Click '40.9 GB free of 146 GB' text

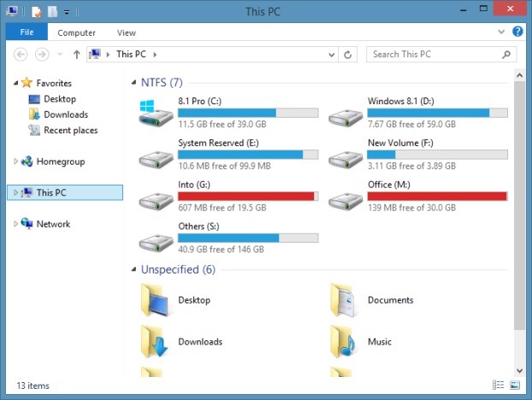click(x=221, y=250)
